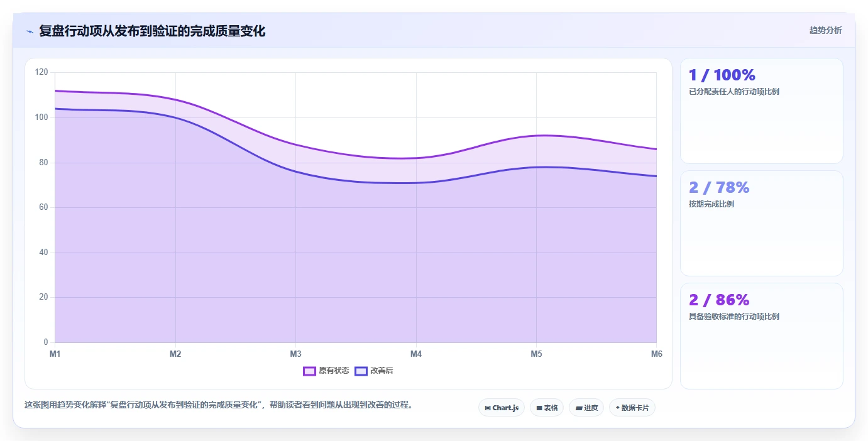
Task: Click the M2 axis label
Action: click(x=175, y=354)
